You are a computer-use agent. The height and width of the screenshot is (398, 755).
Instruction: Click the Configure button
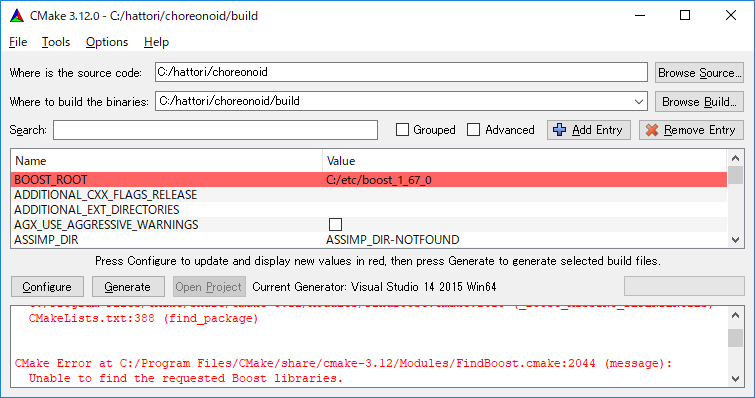[x=47, y=287]
